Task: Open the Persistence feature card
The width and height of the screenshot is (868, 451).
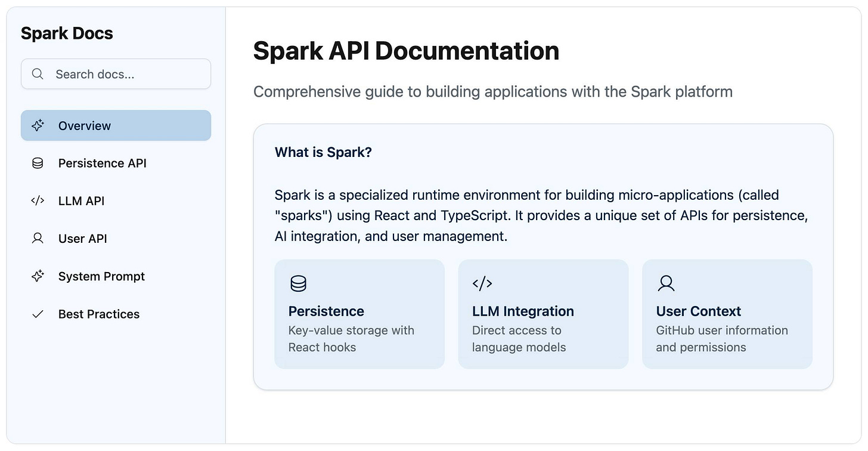Action: click(x=359, y=313)
